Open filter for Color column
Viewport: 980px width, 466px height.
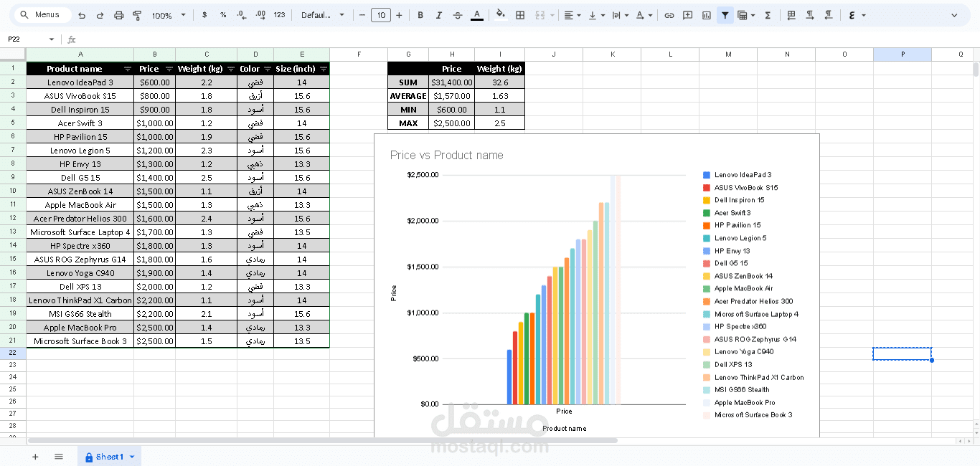coord(268,69)
